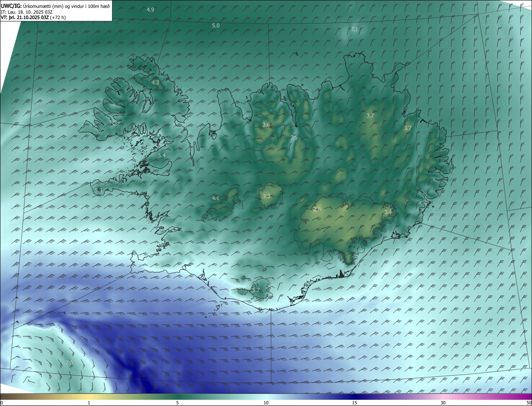This screenshot has width=532, height=406.
Task: Click the 50 tick on the colour scale
Action: 529,403
